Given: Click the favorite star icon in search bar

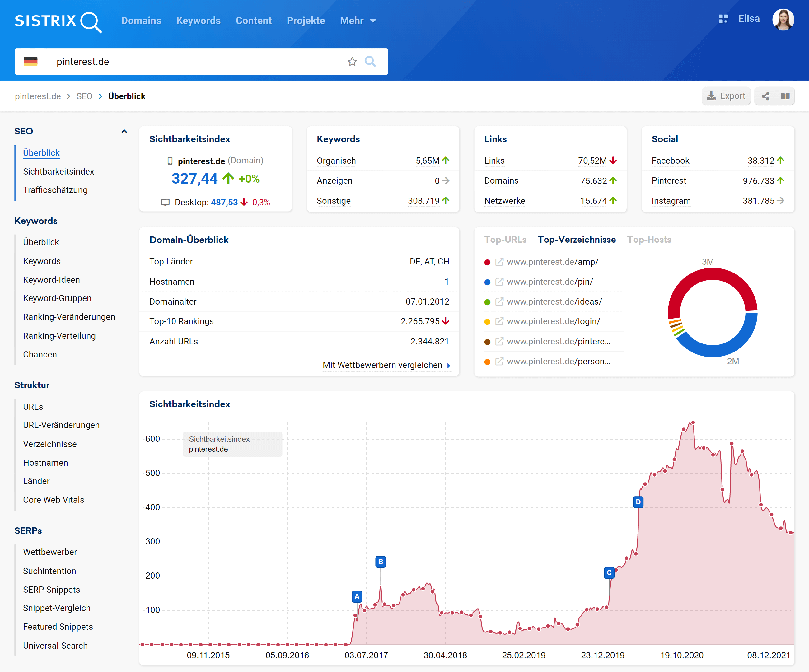Looking at the screenshot, I should 352,62.
